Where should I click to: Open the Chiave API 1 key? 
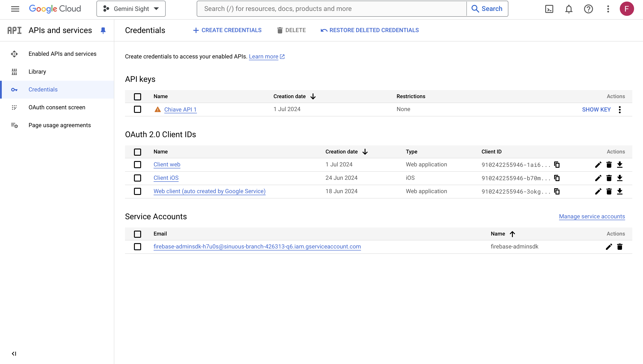point(180,110)
